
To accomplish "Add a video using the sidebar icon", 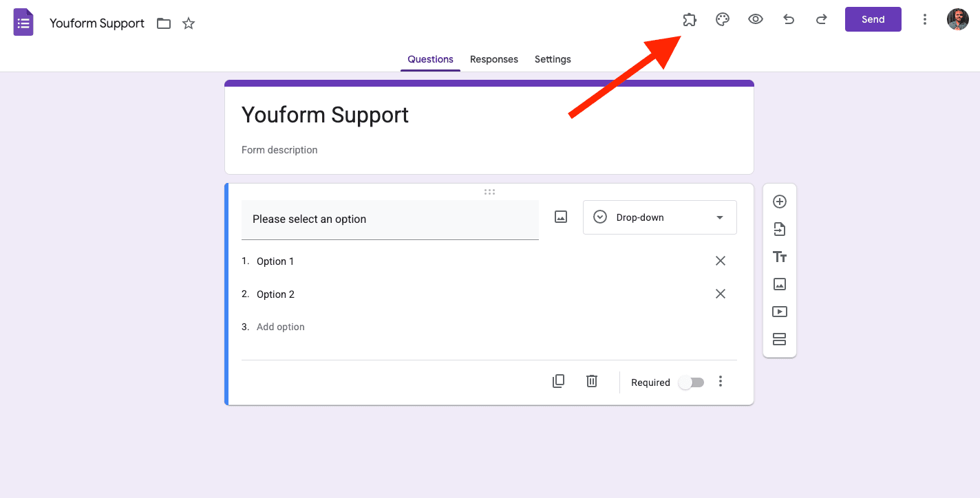I will 779,311.
